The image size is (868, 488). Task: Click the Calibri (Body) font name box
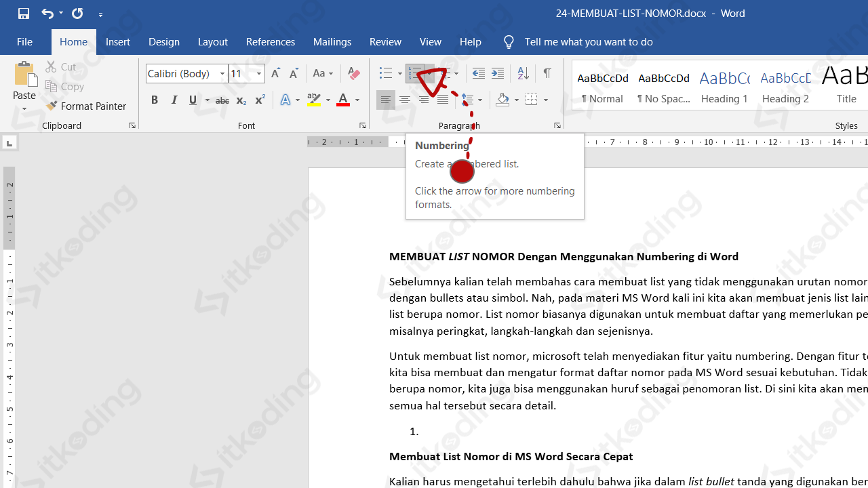click(182, 73)
